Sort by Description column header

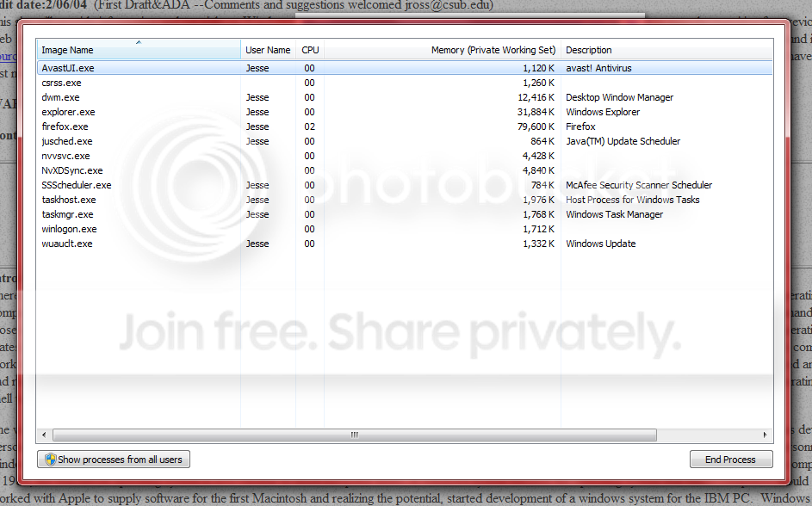[x=667, y=50]
